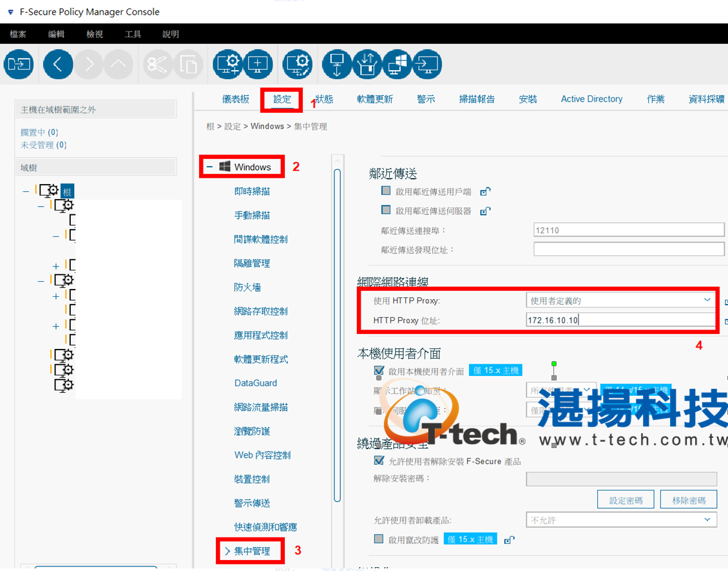Switch to the Active Directory tab
Viewport: 728px width, 571px height.
[591, 98]
